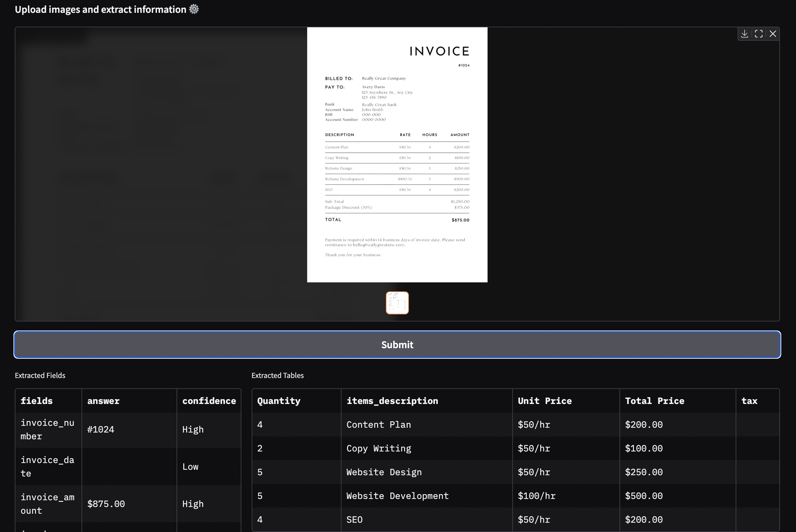Select the $100/hr unit price cell
Screen dimensions: 796x532
[536, 496]
